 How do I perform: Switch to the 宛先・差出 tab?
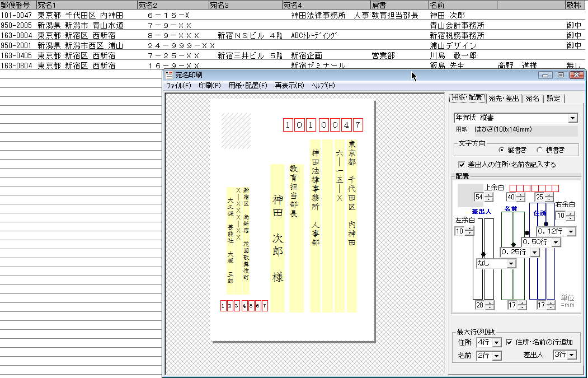coord(504,99)
